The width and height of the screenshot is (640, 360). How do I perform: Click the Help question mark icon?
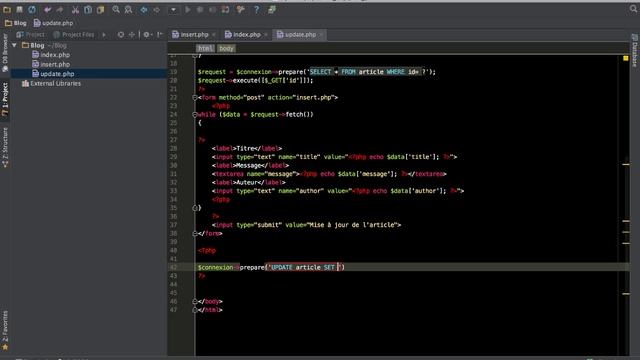tap(256, 9)
